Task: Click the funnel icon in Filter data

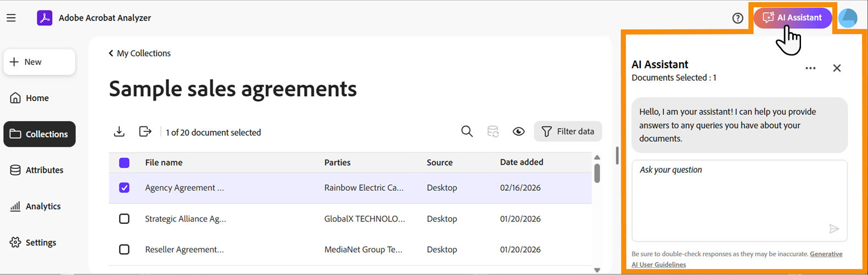Action: click(x=546, y=131)
